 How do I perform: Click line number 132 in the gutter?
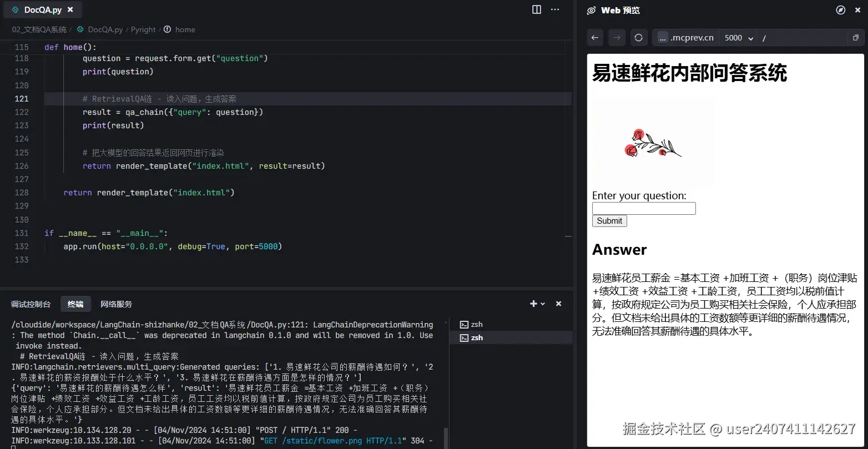22,246
